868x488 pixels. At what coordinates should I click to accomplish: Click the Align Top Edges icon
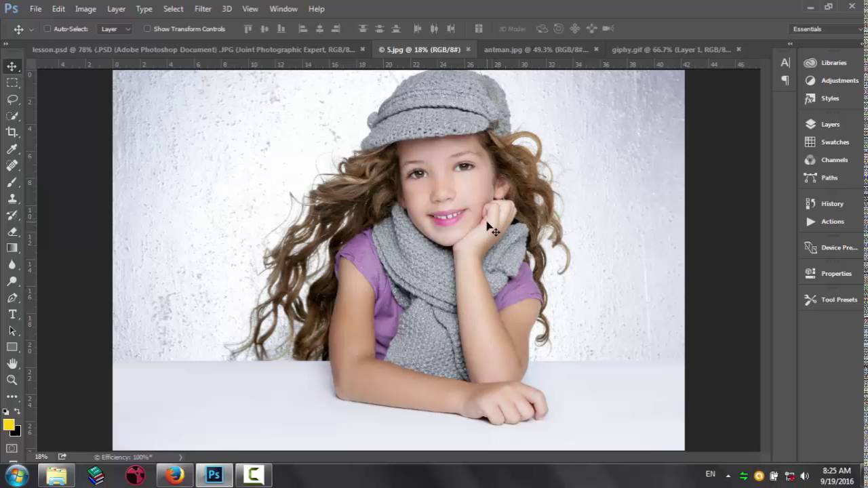pos(248,28)
